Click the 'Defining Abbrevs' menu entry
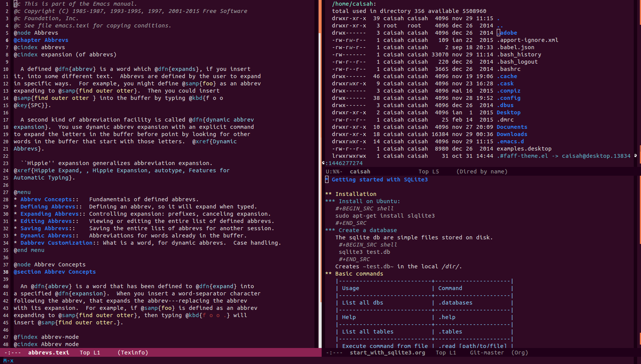Viewport: 641px width, 364px height. coord(48,207)
